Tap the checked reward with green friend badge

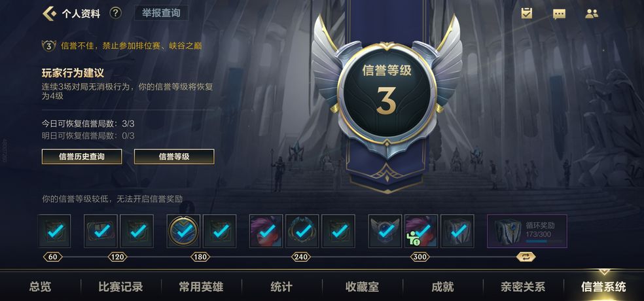(x=421, y=231)
